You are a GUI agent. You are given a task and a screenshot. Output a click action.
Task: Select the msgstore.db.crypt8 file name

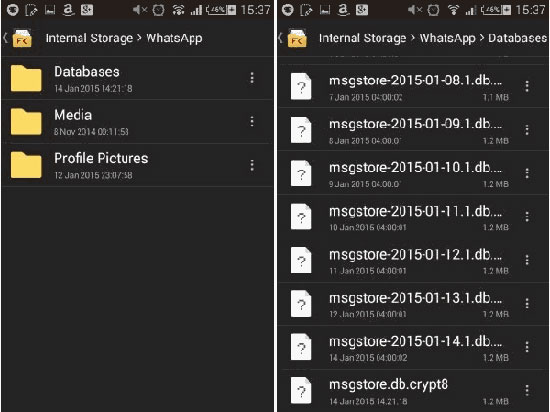[389, 385]
